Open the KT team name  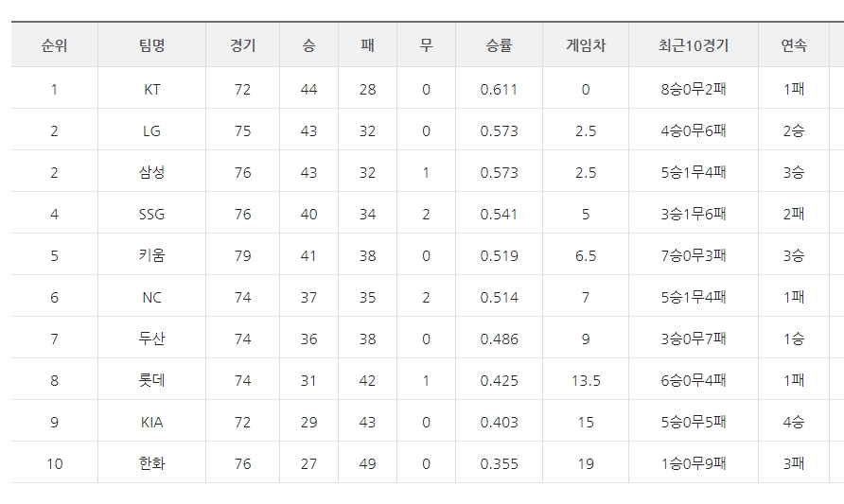tap(151, 90)
